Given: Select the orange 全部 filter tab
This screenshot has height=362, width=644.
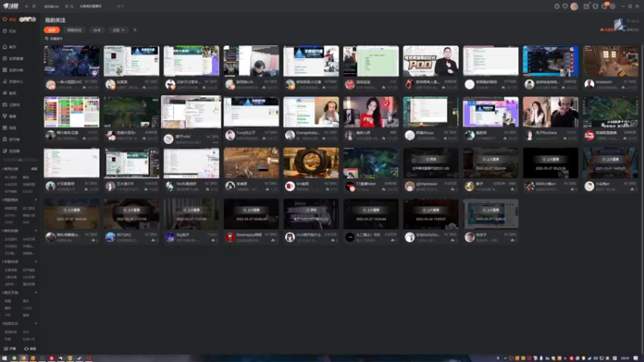Looking at the screenshot, I should [52, 30].
